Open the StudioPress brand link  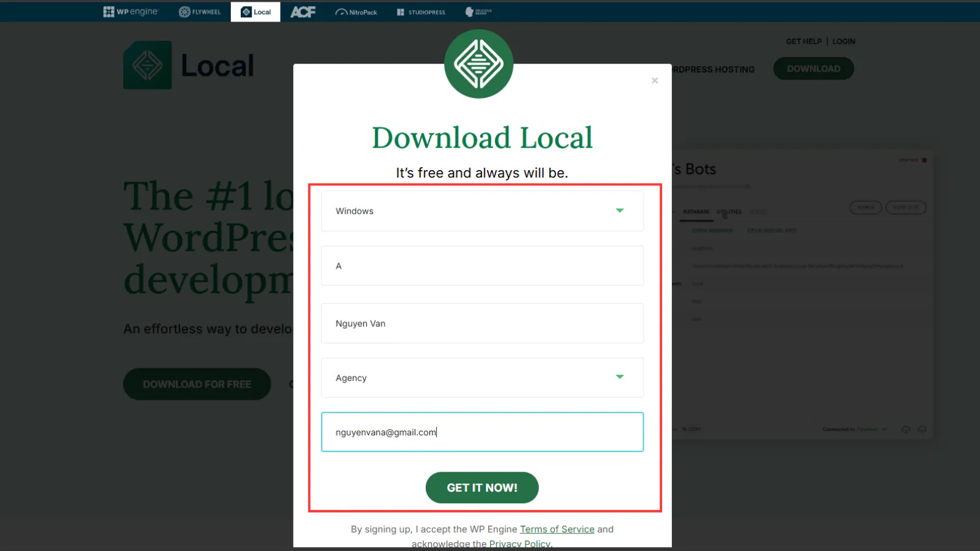(x=421, y=12)
